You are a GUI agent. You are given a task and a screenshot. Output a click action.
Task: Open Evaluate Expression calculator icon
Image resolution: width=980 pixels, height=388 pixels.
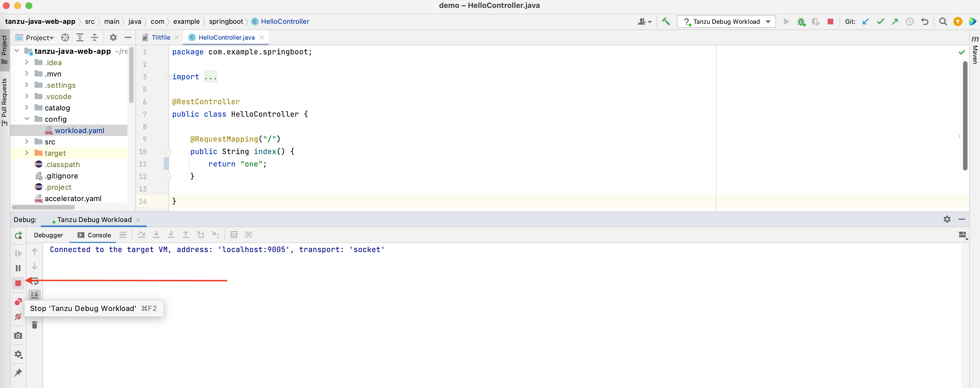coord(234,235)
